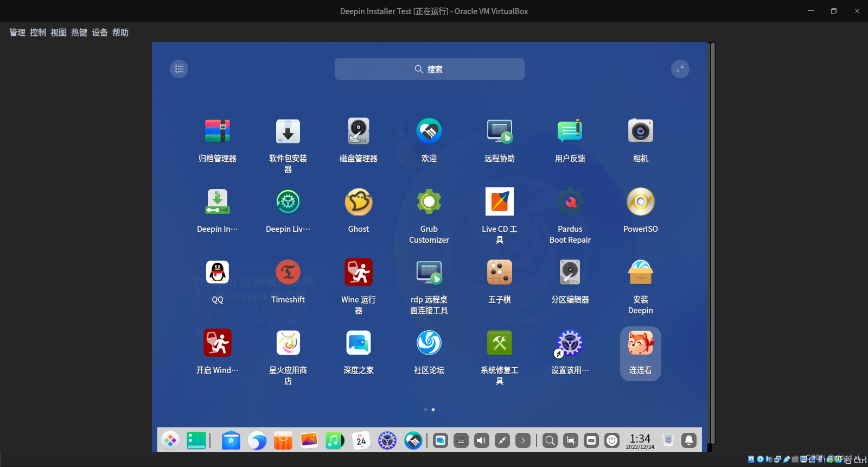Open the 归档管理器 archive manager app

click(x=218, y=131)
